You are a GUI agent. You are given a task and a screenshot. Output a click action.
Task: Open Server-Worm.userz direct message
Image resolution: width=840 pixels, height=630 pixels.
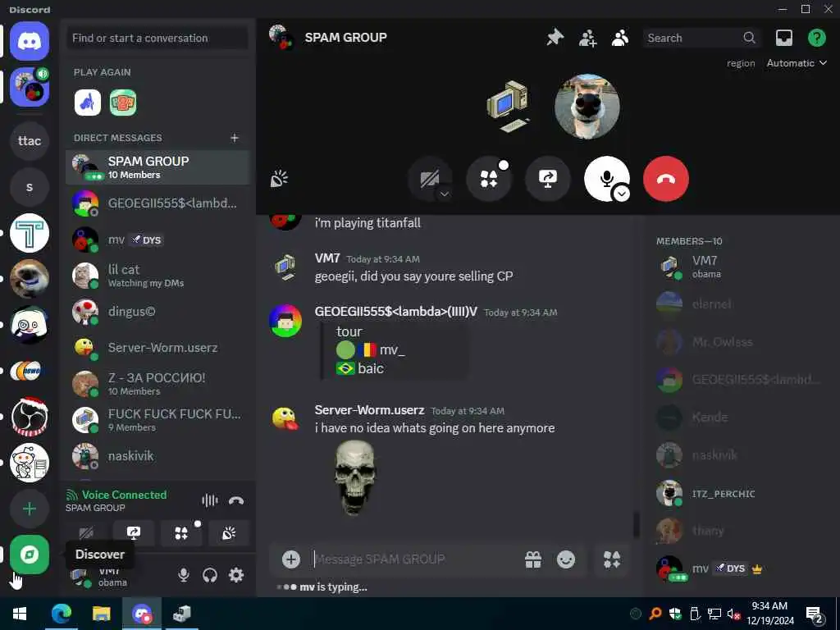click(157, 348)
